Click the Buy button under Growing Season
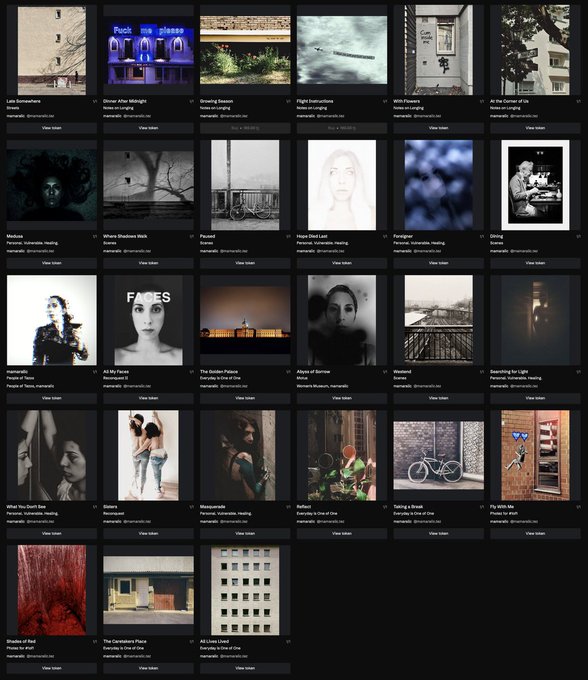 pos(245,128)
